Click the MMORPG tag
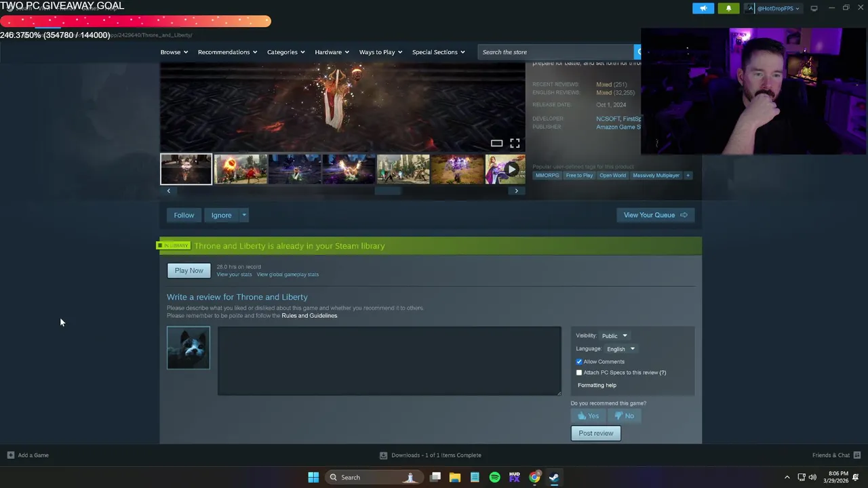 [547, 176]
